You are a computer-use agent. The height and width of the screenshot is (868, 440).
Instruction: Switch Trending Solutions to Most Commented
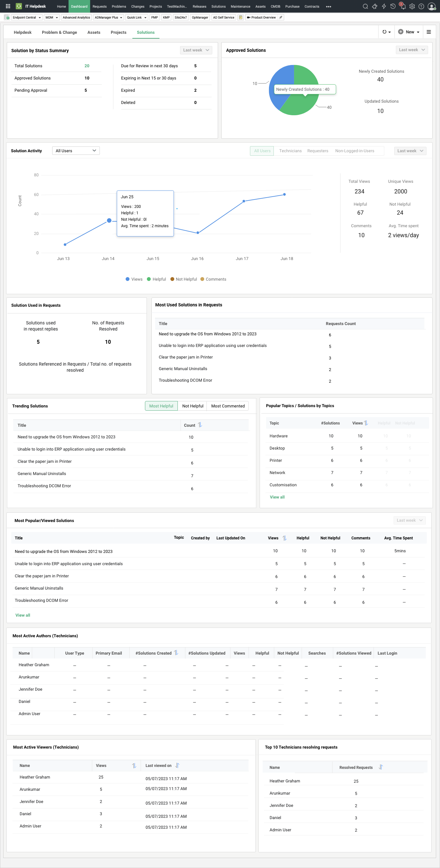[x=228, y=406]
